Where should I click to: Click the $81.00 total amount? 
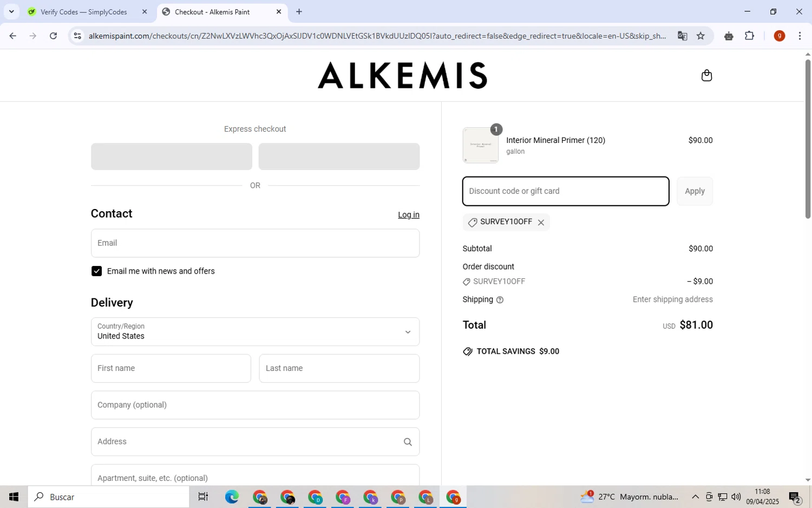[696, 325]
